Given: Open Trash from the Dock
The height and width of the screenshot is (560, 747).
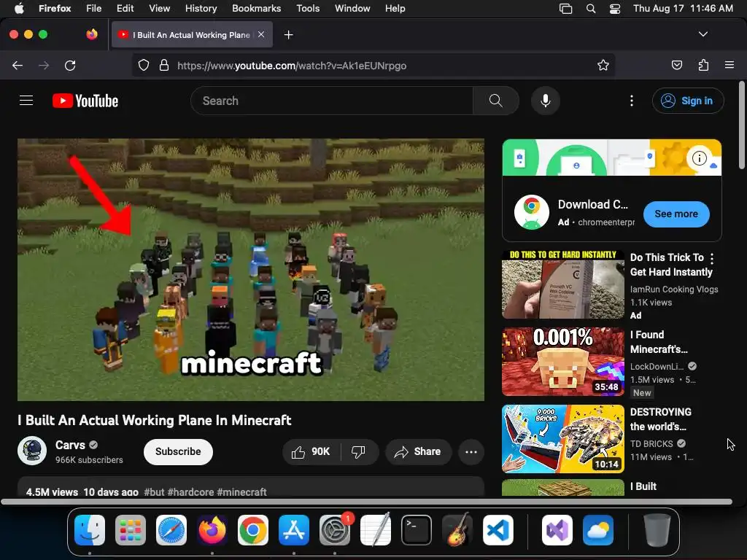Looking at the screenshot, I should 657,530.
